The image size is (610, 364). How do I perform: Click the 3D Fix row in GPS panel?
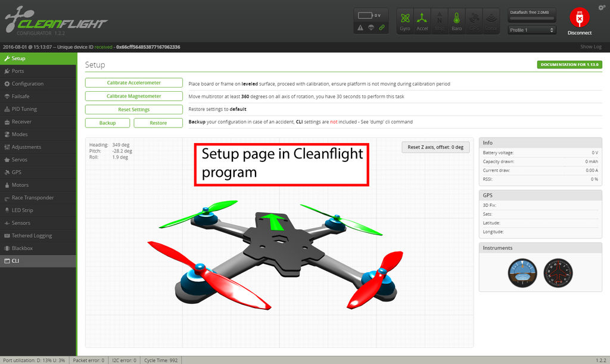click(540, 206)
